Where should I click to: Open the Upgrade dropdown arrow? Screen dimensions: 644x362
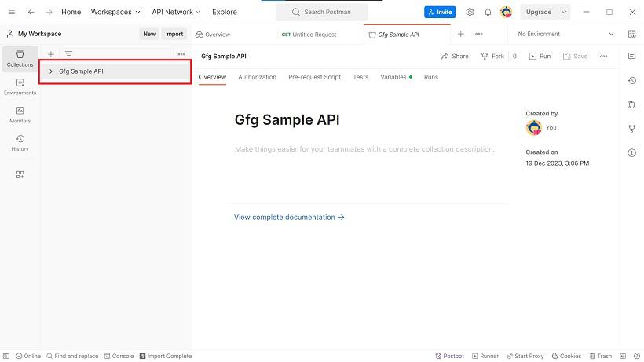[x=564, y=12]
